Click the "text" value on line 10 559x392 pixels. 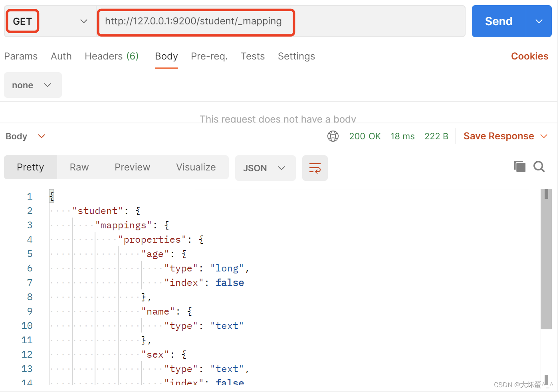[227, 326]
